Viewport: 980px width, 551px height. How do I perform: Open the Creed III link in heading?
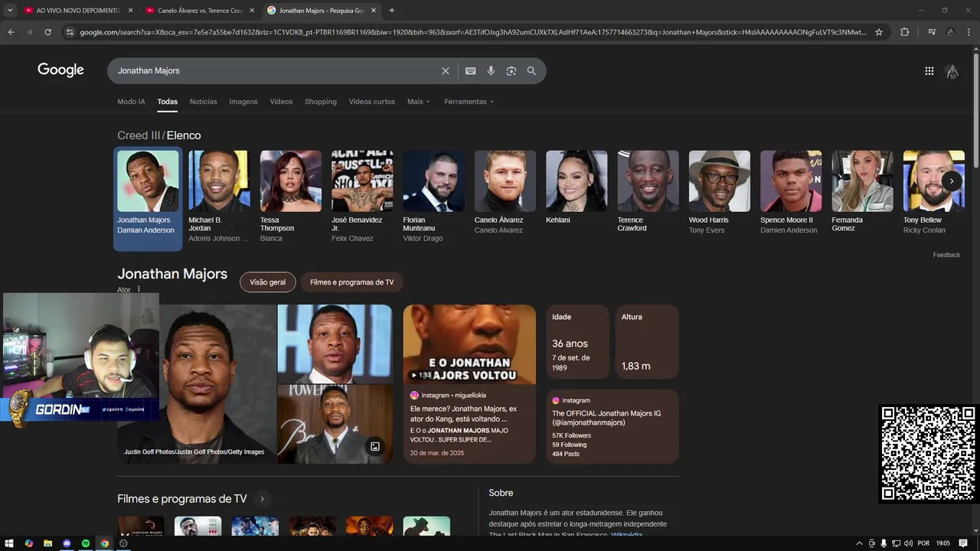[x=139, y=135]
